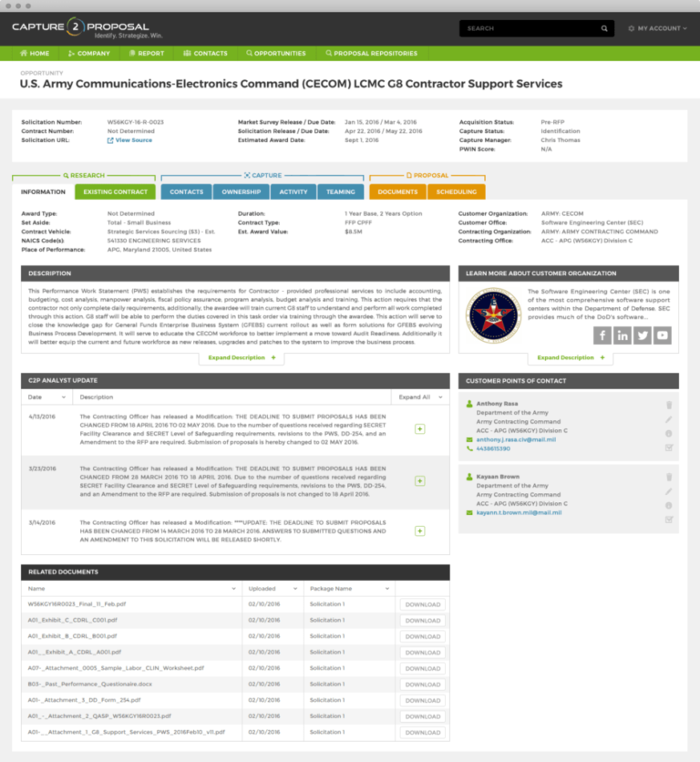Download Sample_Labor_CLIN_Worksheet.pdf
The width and height of the screenshot is (700, 762).
(423, 669)
